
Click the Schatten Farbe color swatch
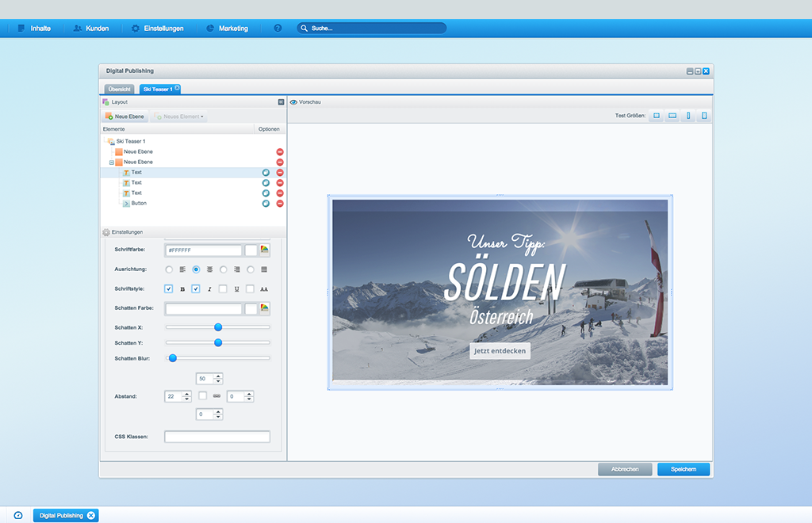click(251, 309)
